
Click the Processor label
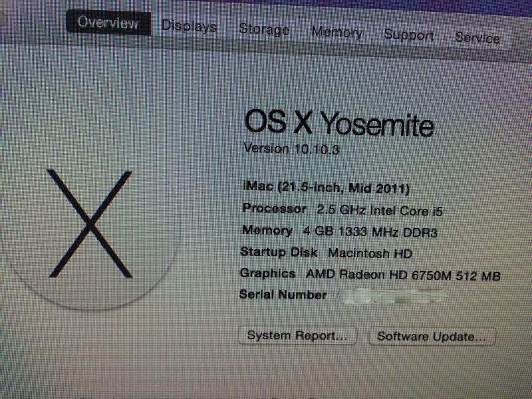[x=274, y=209]
